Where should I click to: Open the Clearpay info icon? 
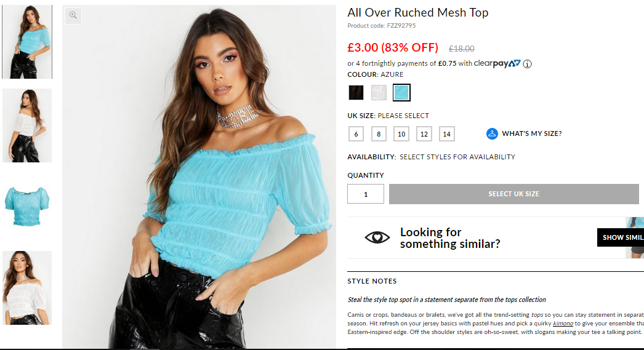tap(528, 64)
